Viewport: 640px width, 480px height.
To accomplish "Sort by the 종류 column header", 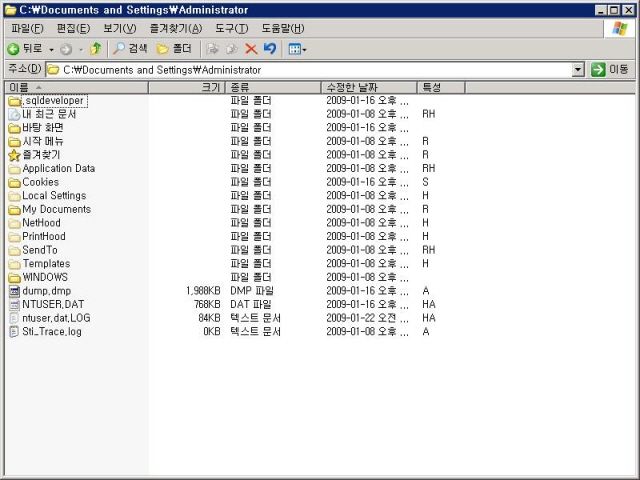I will click(273, 87).
